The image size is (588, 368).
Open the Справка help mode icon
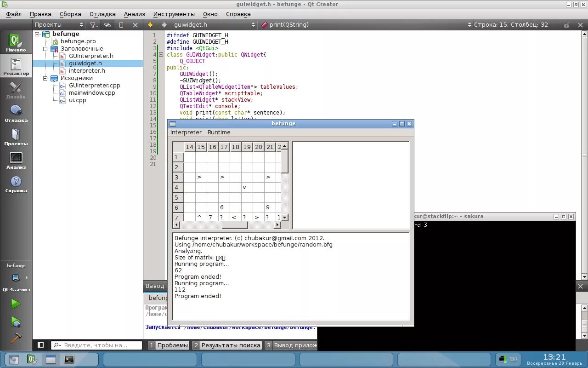16,183
